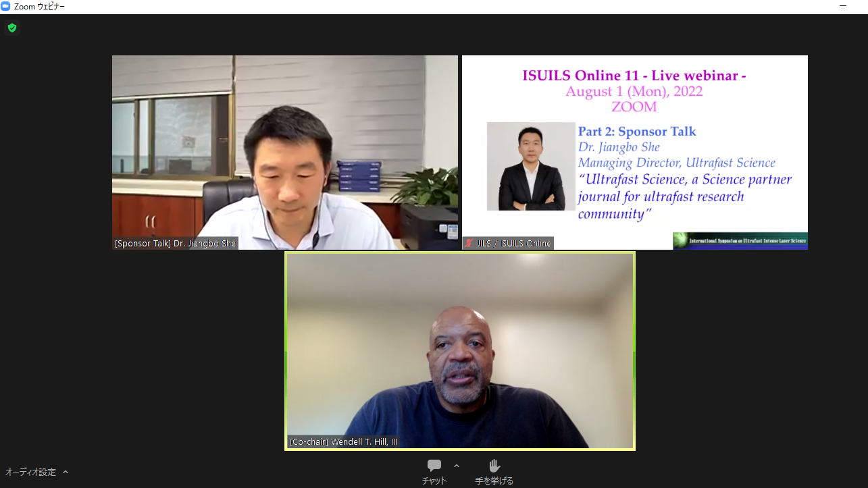Expand the audio settings caret
Image resolution: width=868 pixels, height=488 pixels.
(x=66, y=472)
